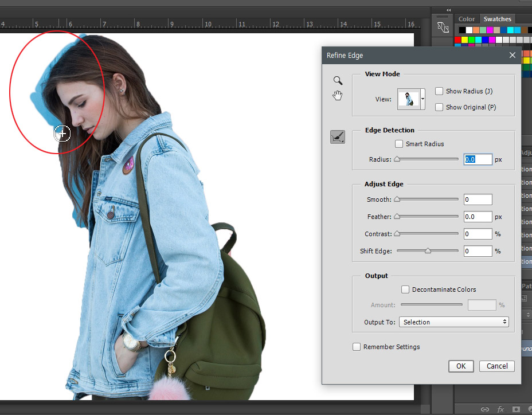532x415 pixels.
Task: Click the link layers chain icon
Action: coord(485,409)
